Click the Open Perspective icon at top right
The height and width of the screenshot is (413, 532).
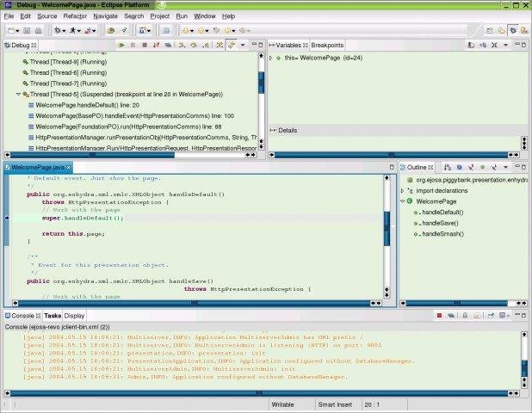pyautogui.click(x=490, y=30)
